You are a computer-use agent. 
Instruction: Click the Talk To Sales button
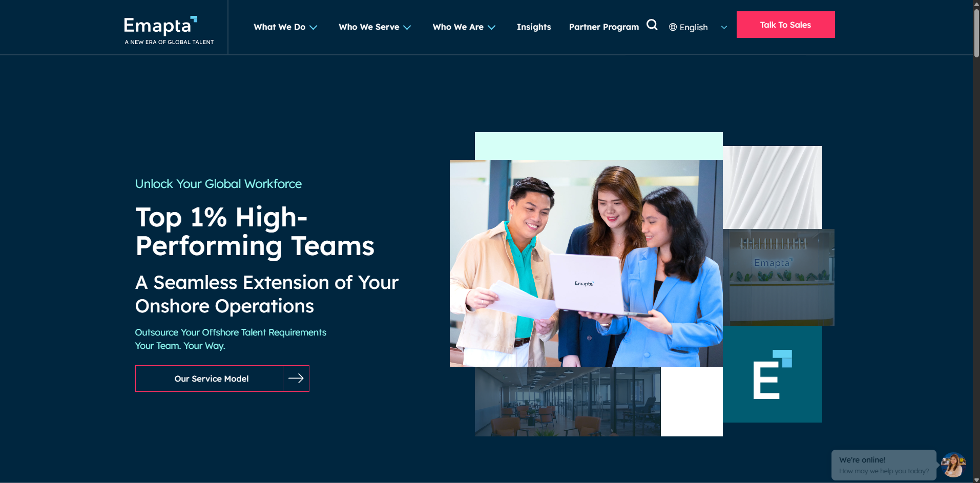[785, 25]
